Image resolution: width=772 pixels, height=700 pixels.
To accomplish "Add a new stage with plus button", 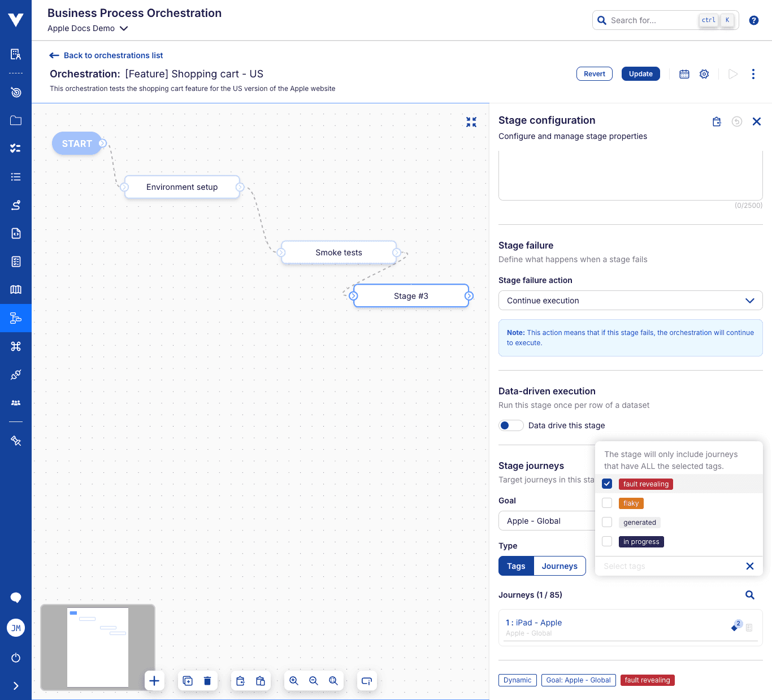I will pos(154,681).
